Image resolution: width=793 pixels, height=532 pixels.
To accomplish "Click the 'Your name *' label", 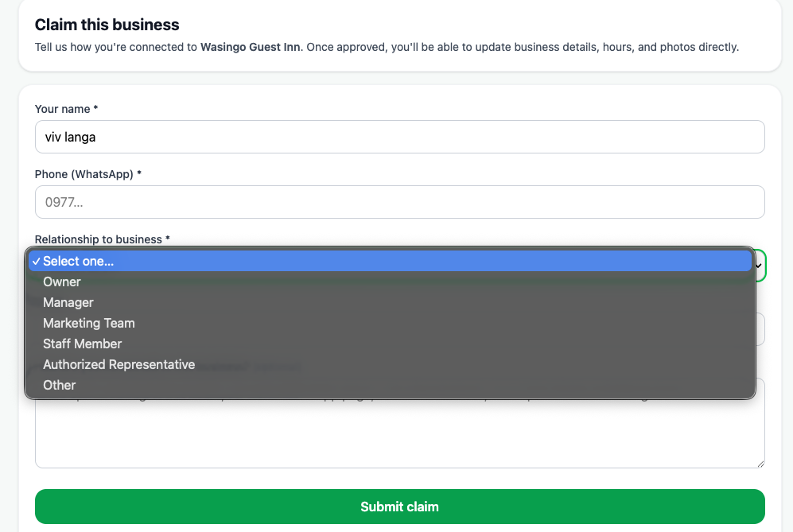I will 66,109.
